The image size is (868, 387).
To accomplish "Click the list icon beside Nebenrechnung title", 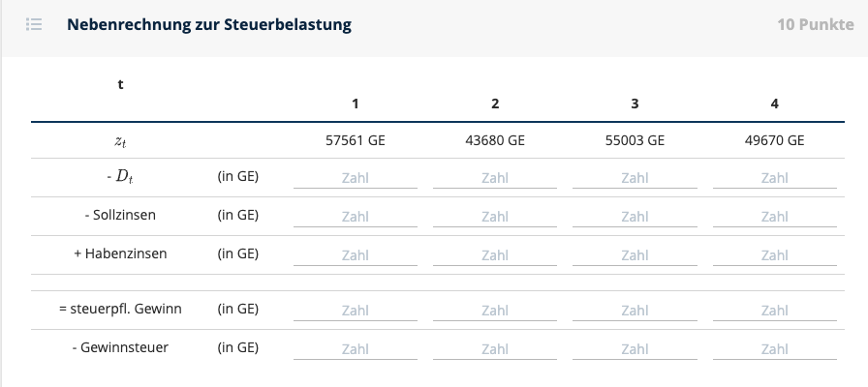I will pyautogui.click(x=34, y=24).
